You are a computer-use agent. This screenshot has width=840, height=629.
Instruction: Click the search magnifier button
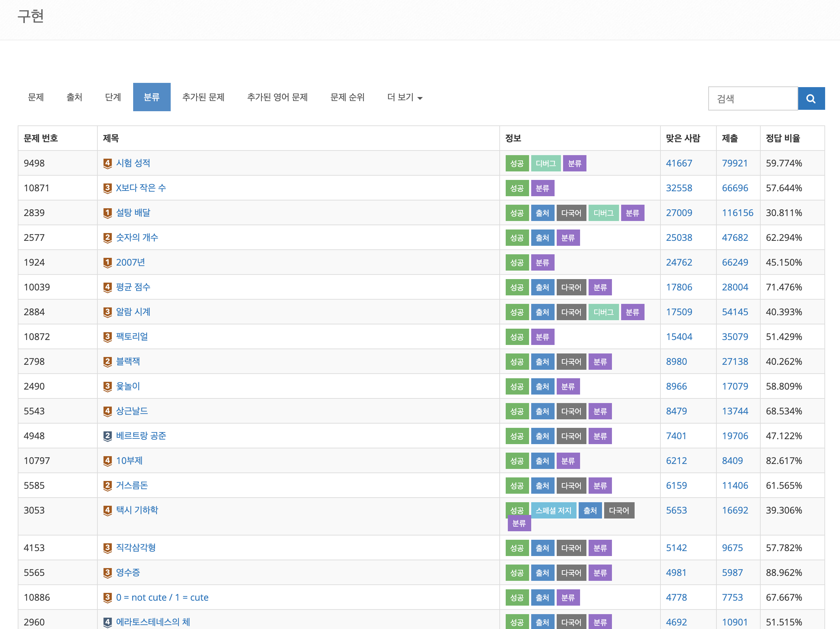tap(811, 99)
